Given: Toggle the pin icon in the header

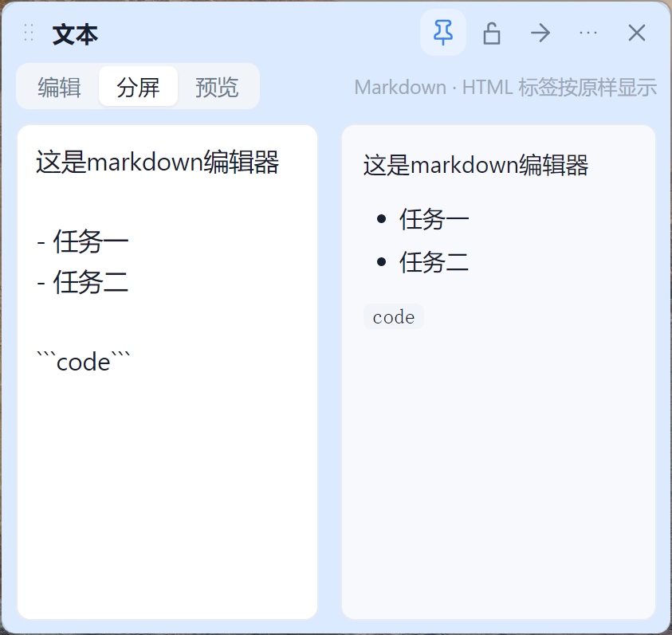Looking at the screenshot, I should [442, 33].
